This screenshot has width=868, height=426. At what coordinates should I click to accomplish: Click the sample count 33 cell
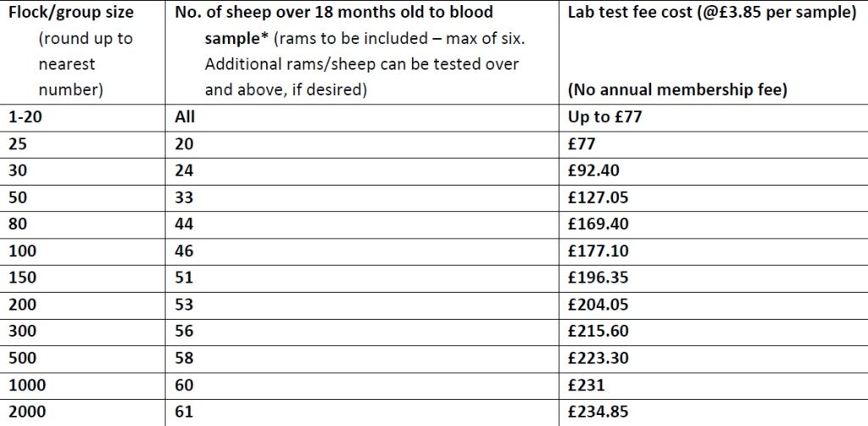point(184,198)
